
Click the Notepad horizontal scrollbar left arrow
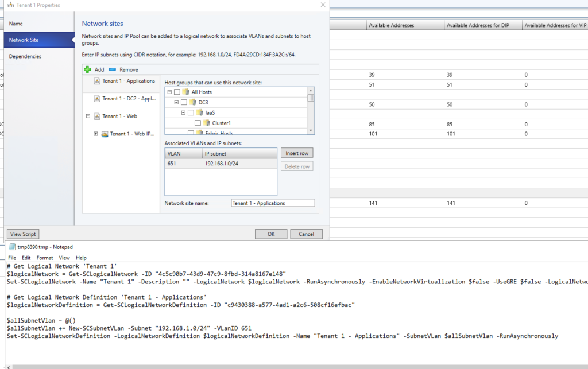point(8,367)
